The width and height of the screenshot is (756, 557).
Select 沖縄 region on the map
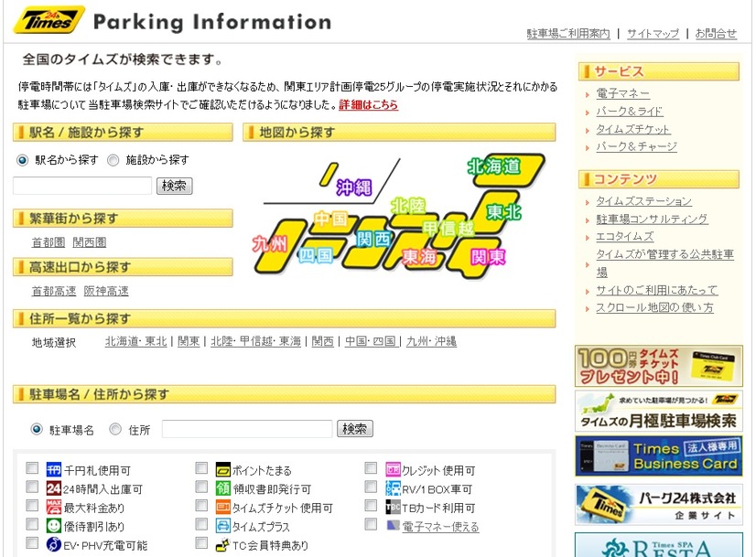pyautogui.click(x=353, y=187)
